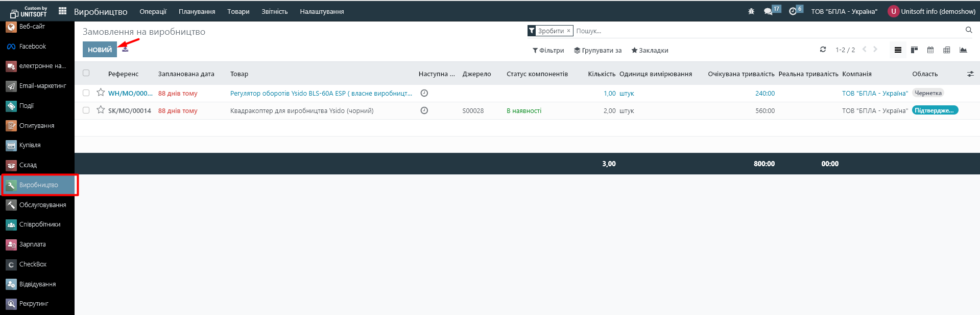Open the Закладки favorites dropdown
The height and width of the screenshot is (315, 980).
(650, 51)
